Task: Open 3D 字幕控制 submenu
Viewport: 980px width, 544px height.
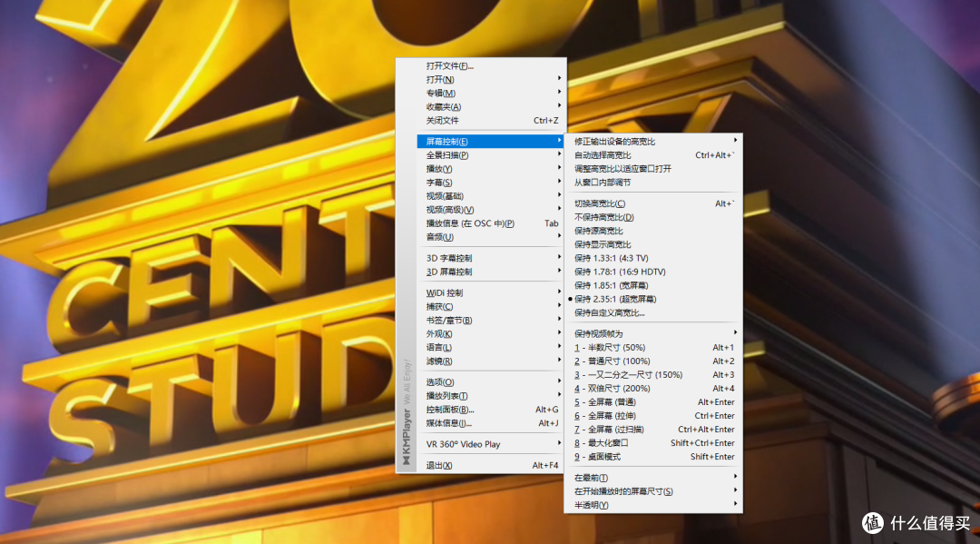Action: [491, 258]
